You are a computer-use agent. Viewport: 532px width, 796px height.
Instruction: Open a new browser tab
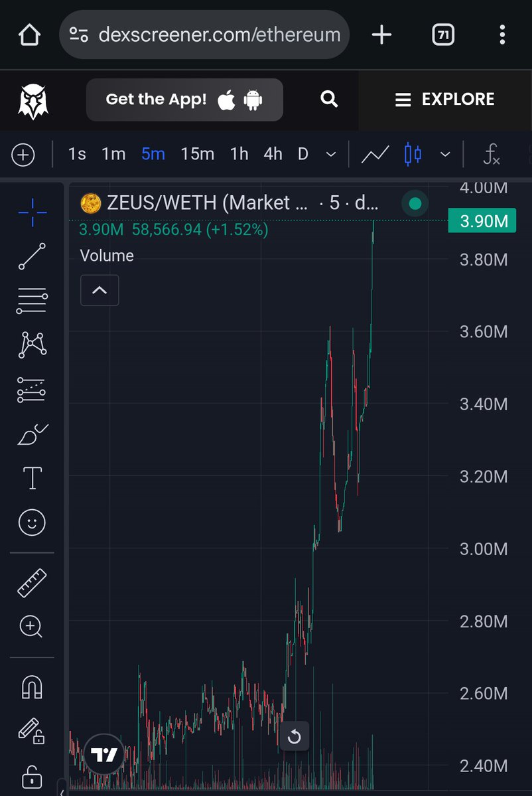(381, 35)
